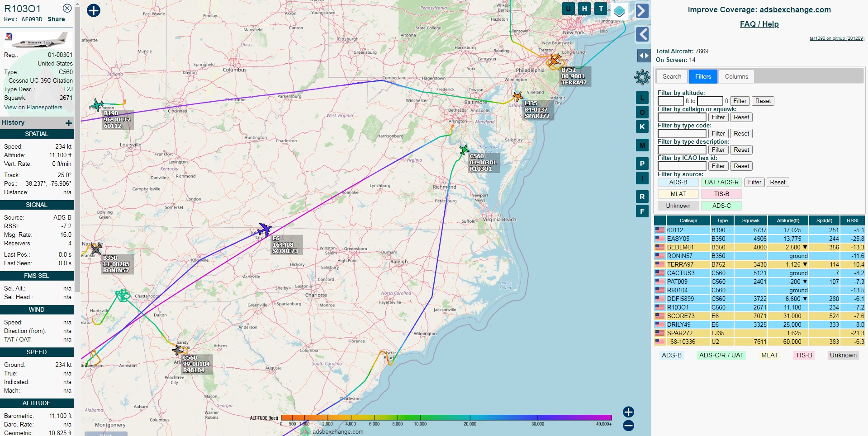This screenshot has width=868, height=436.
Task: Click the double-arrow sidebar toggle button
Action: coord(644,56)
